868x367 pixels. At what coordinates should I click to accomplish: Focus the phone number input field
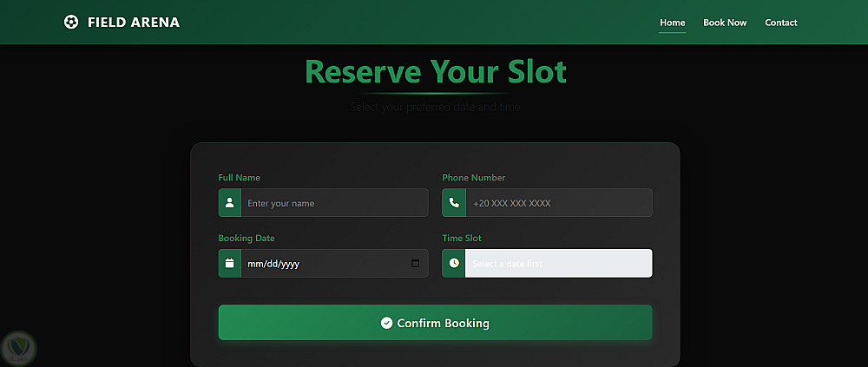tap(558, 203)
